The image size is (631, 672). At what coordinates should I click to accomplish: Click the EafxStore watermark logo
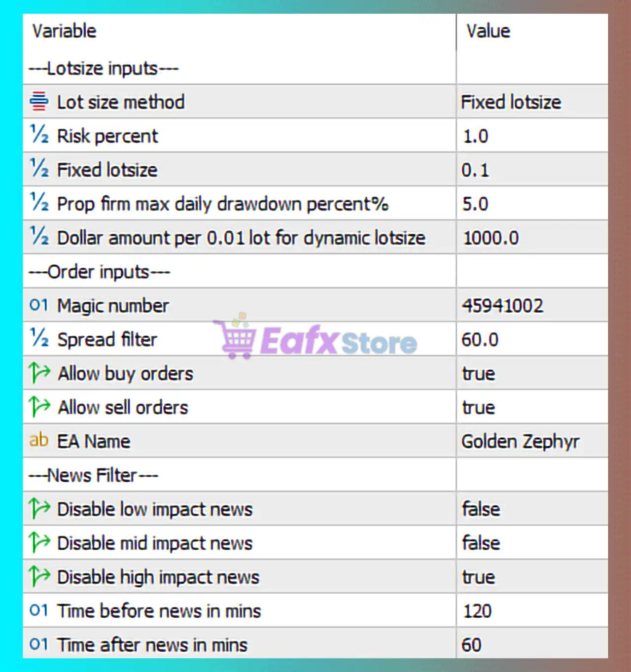click(x=315, y=340)
